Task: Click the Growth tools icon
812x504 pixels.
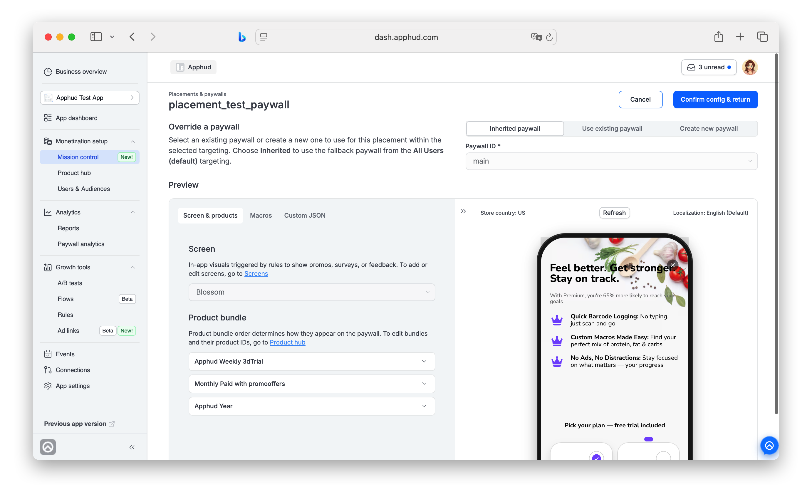Action: pyautogui.click(x=48, y=267)
